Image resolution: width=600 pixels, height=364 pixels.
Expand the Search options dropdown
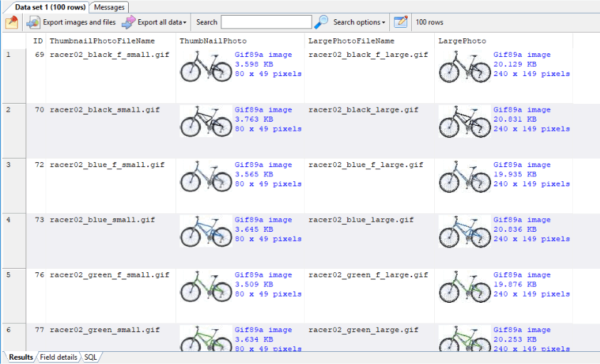(359, 22)
